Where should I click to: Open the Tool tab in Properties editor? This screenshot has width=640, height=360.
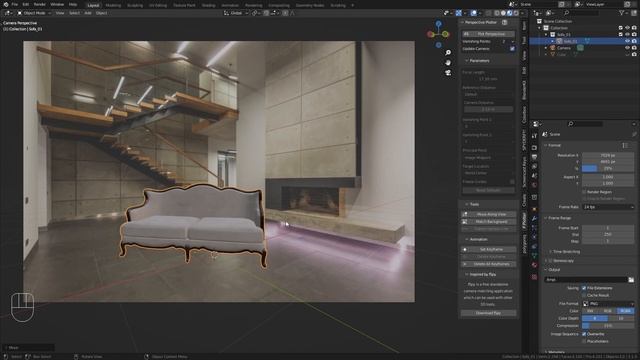(534, 136)
